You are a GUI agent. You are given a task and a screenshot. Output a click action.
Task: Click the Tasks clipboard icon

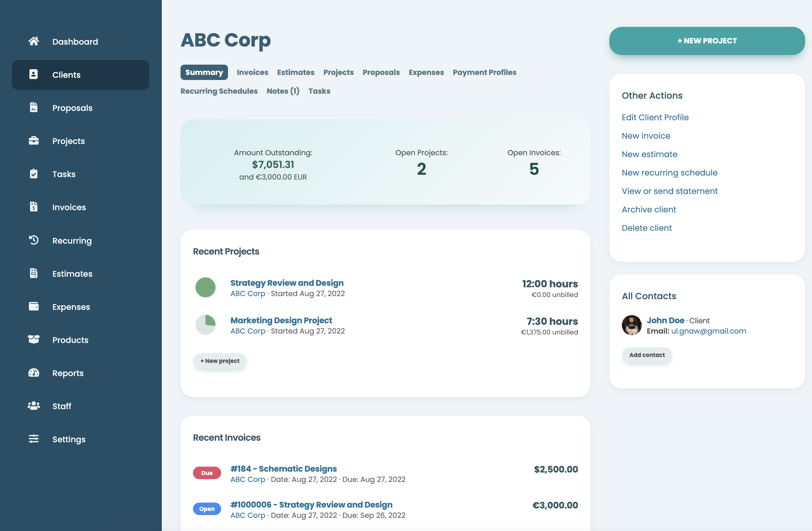click(33, 174)
